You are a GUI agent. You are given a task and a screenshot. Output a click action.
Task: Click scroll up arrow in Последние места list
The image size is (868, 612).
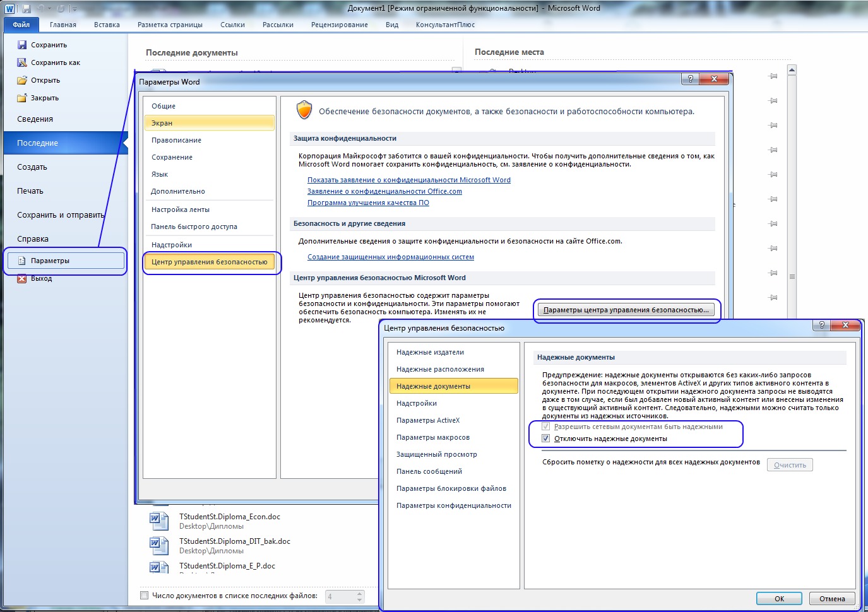792,69
